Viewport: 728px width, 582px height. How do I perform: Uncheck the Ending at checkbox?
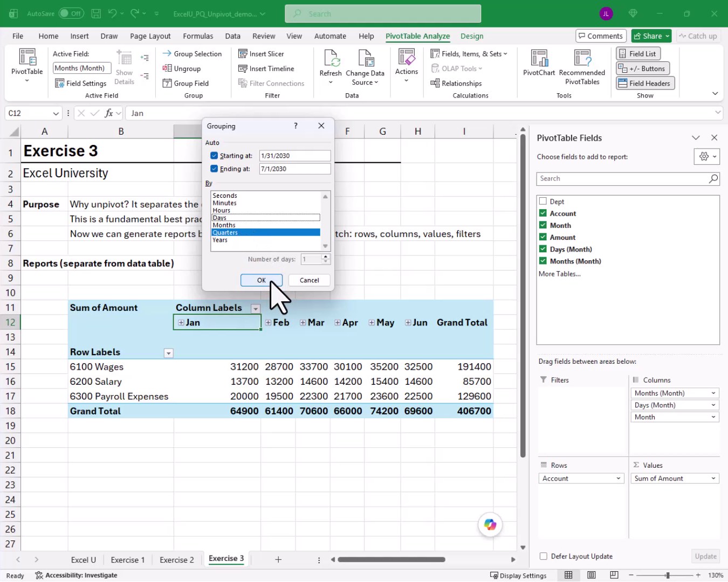[x=214, y=169]
